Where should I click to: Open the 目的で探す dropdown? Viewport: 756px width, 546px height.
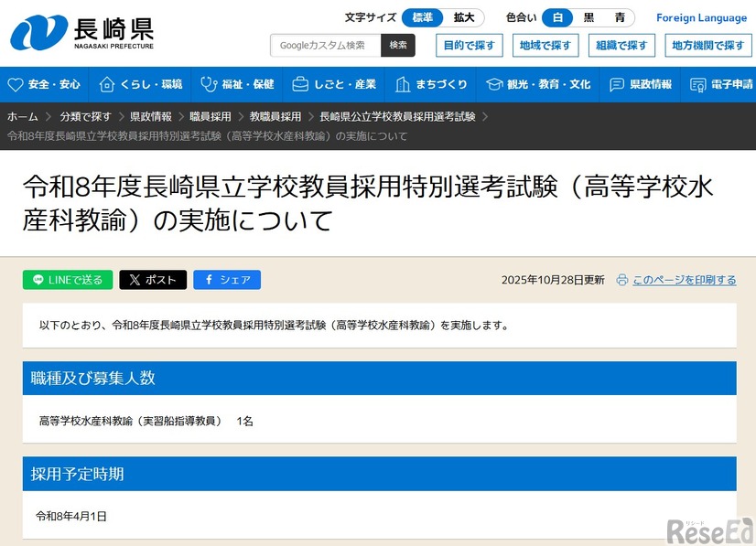tap(469, 44)
